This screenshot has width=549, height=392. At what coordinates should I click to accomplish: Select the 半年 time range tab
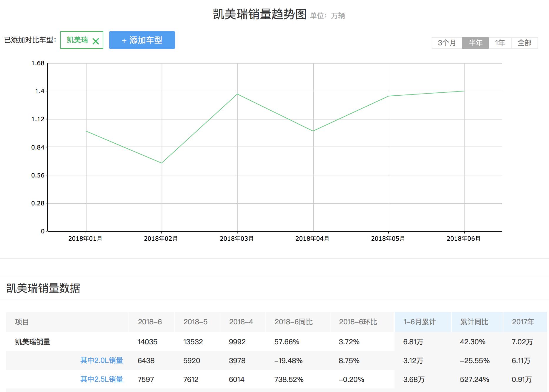click(475, 43)
